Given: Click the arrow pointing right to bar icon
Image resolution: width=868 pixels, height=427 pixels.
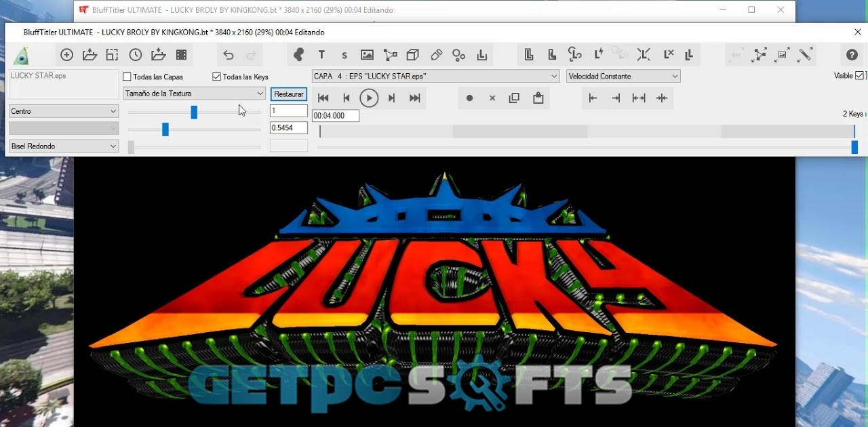Looking at the screenshot, I should (x=616, y=98).
